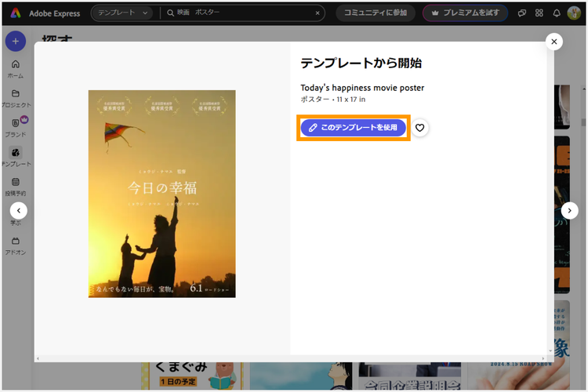
Task: Clear the search text with the x icon
Action: coord(318,13)
